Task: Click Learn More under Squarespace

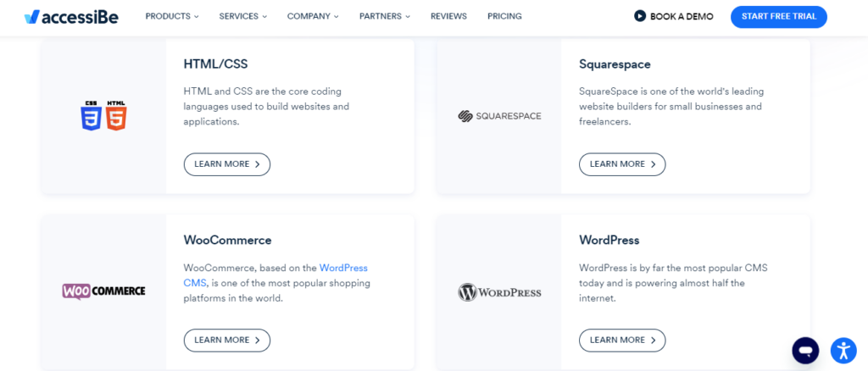Action: pyautogui.click(x=622, y=164)
